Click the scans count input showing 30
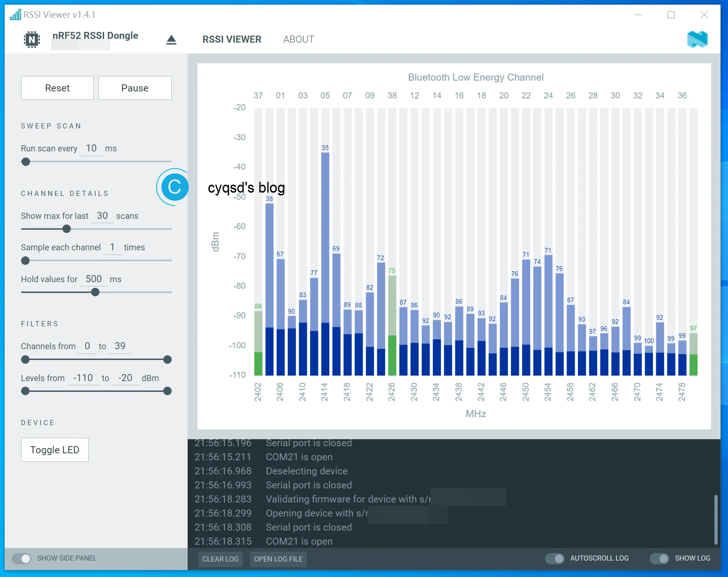This screenshot has width=728, height=577. pos(102,216)
